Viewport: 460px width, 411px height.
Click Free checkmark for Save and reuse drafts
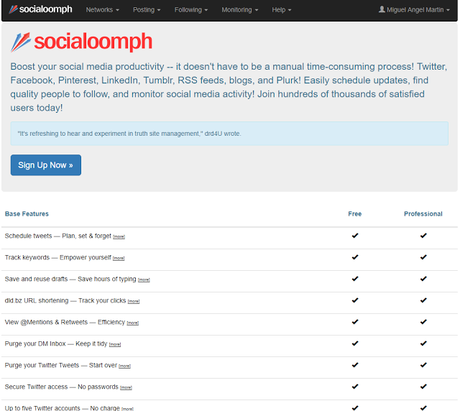tap(355, 279)
